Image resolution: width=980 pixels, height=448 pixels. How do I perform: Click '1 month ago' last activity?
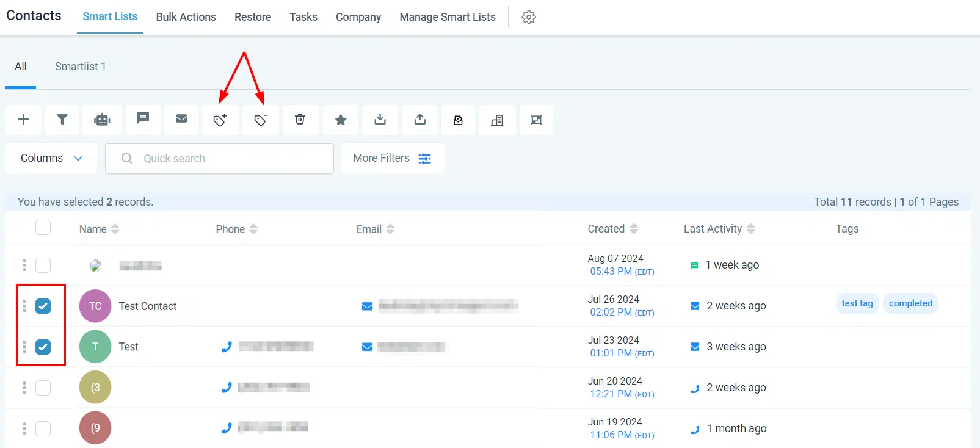pos(737,428)
